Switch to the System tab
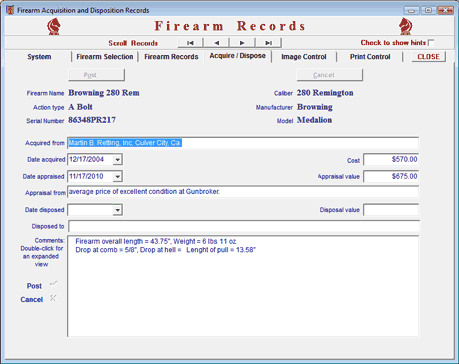459x364 pixels. 39,57
